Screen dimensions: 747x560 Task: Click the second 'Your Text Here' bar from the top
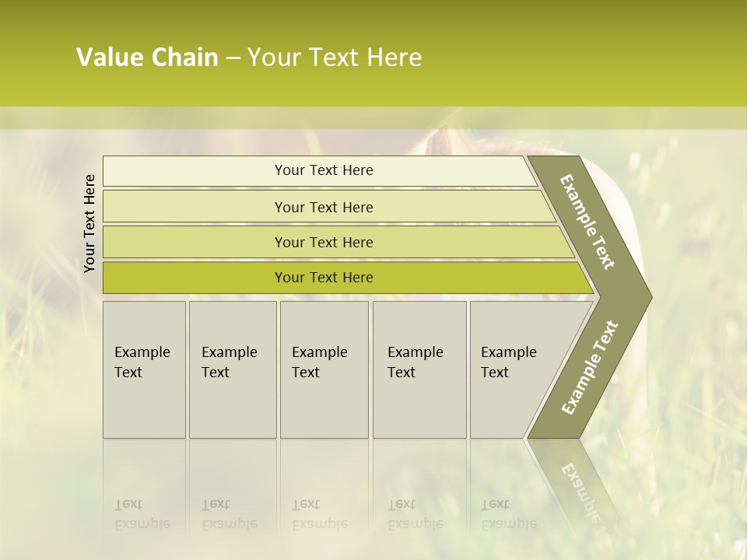tap(323, 207)
